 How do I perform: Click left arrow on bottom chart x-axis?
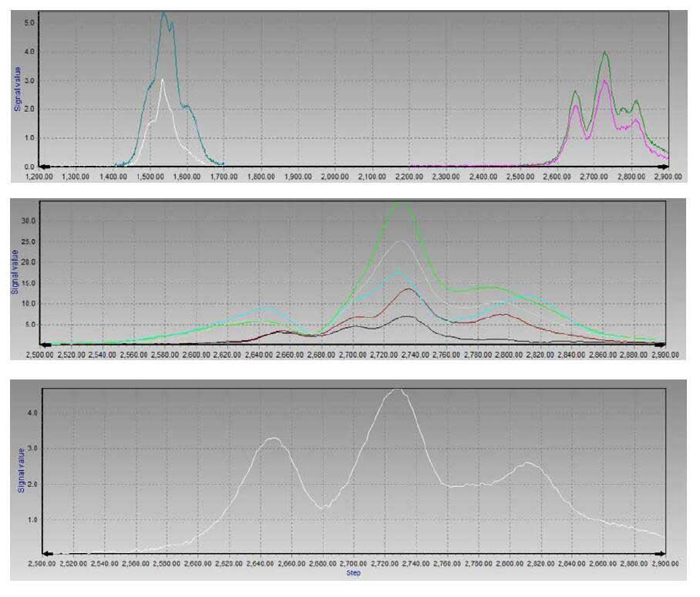click(48, 554)
